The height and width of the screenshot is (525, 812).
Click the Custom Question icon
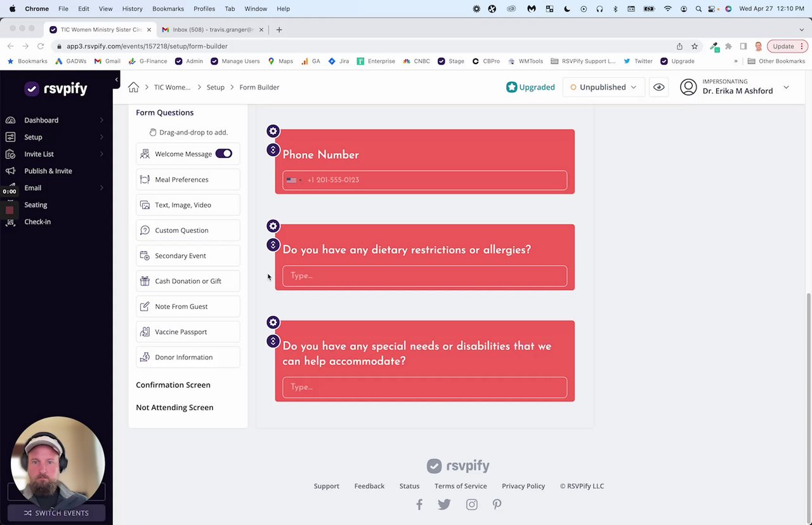click(145, 230)
